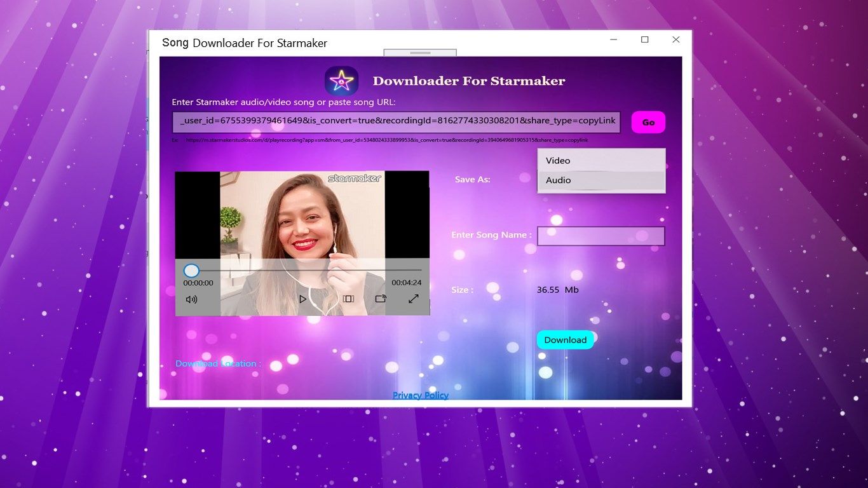Click the Download Location label

click(x=219, y=363)
